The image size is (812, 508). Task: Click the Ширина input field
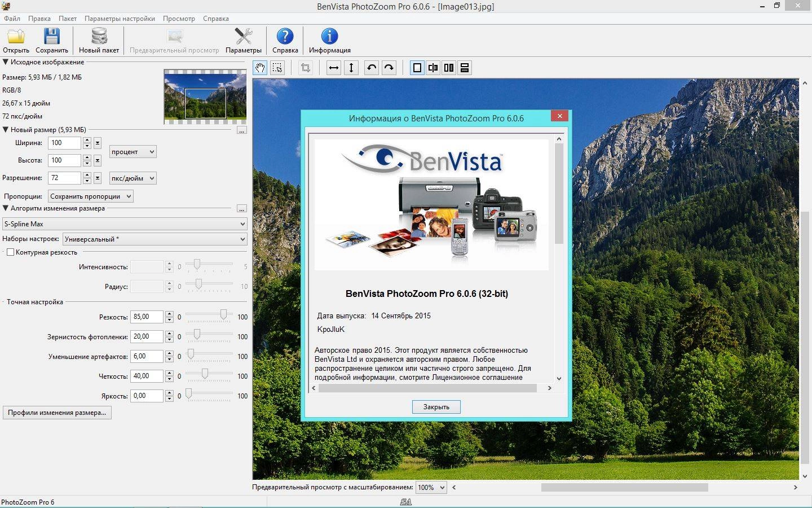[x=64, y=143]
